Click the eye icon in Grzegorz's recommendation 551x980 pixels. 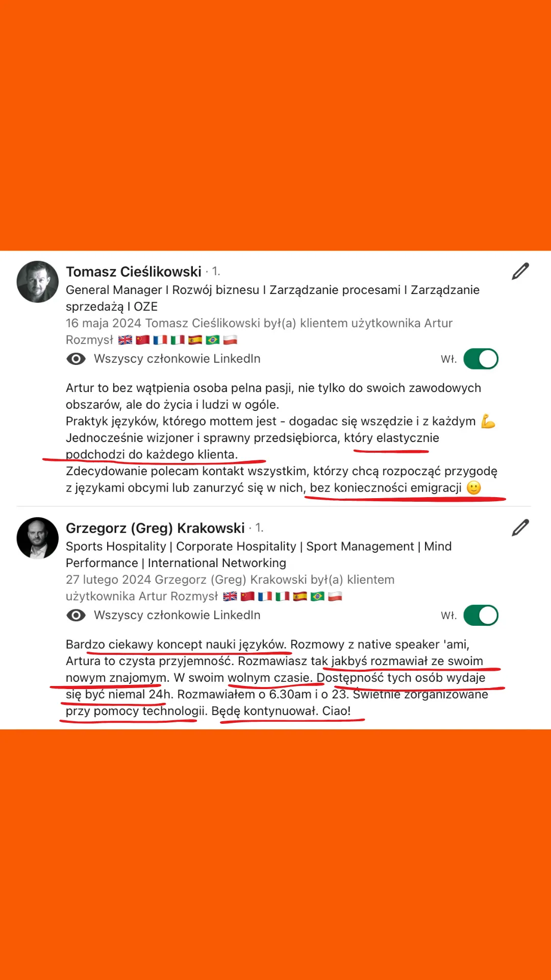pyautogui.click(x=76, y=615)
